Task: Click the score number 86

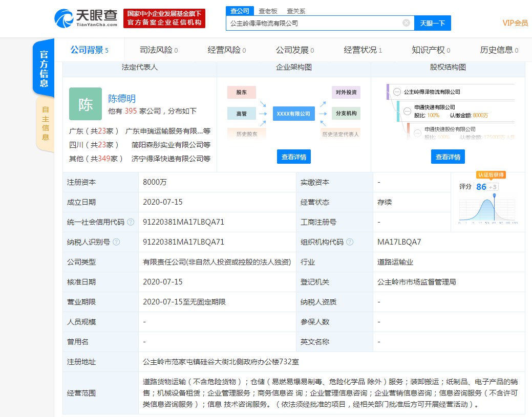Action: [481, 187]
